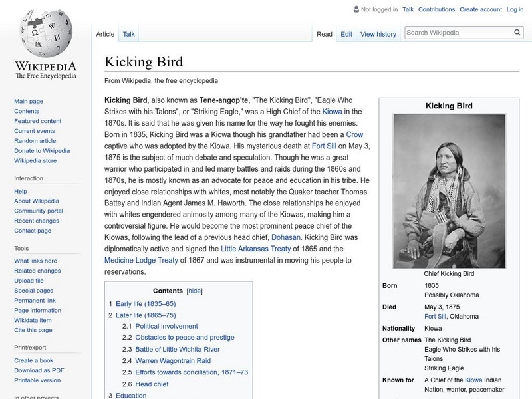Jump to Head chief section

coord(152,384)
